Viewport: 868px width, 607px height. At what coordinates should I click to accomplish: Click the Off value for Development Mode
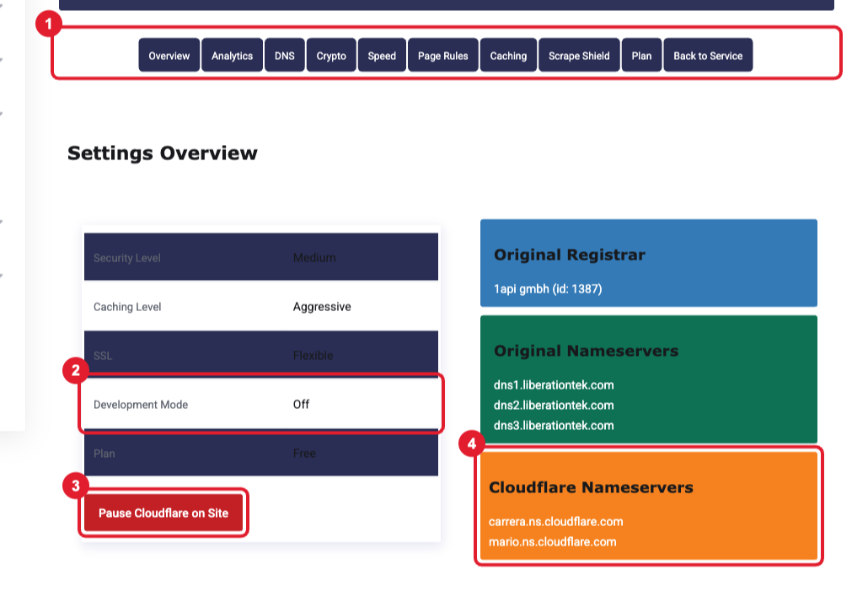[x=301, y=405]
